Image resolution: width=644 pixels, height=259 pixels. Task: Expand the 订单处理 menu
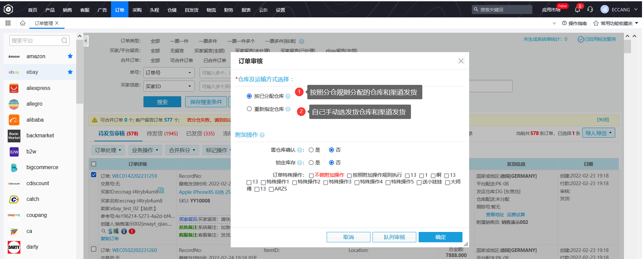(108, 150)
